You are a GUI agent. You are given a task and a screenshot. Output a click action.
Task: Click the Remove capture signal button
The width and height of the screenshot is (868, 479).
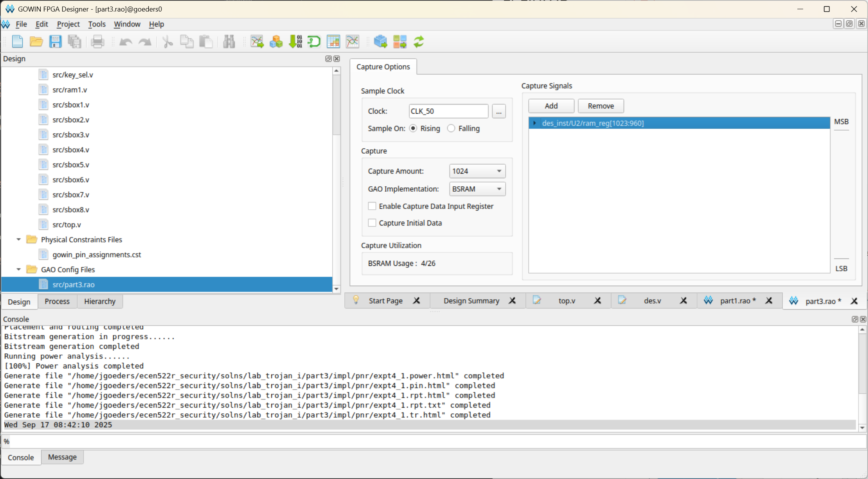tap(601, 106)
